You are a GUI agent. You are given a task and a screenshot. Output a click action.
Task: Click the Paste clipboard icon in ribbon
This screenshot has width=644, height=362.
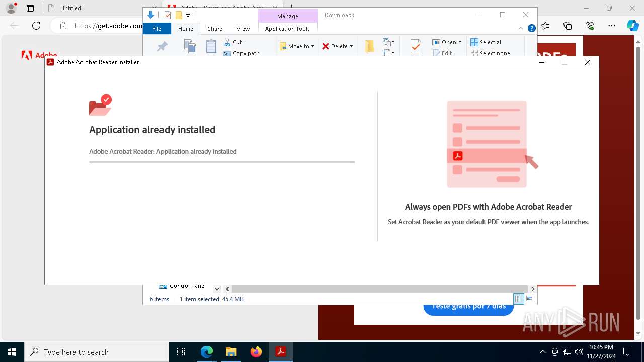click(211, 46)
